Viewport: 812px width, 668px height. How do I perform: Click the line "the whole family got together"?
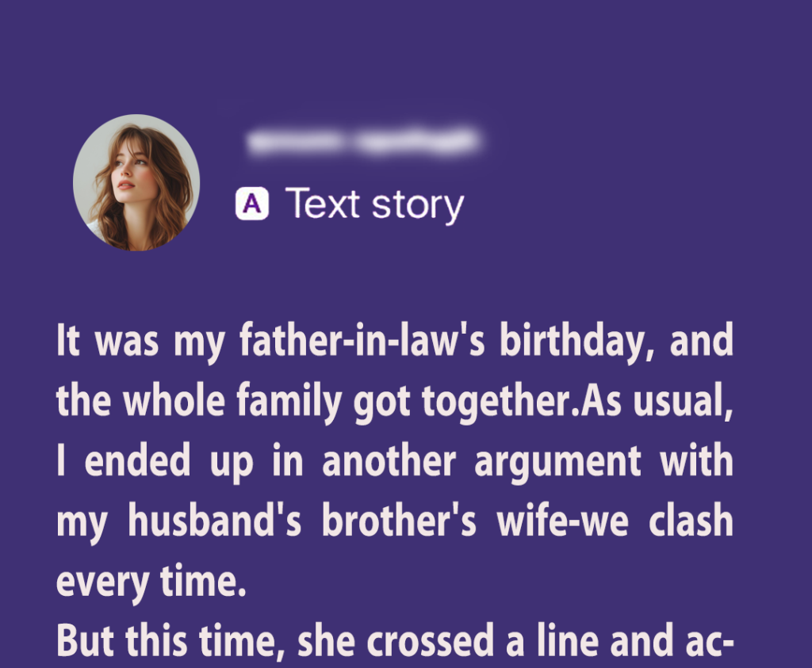(x=394, y=402)
